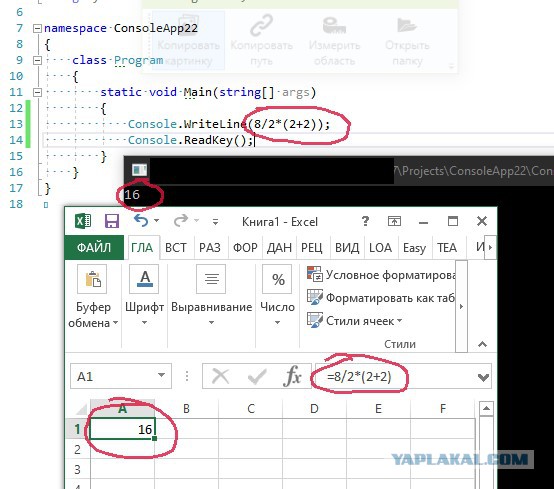
Task: Click the Excel application icon in title bar
Action: tap(83, 222)
